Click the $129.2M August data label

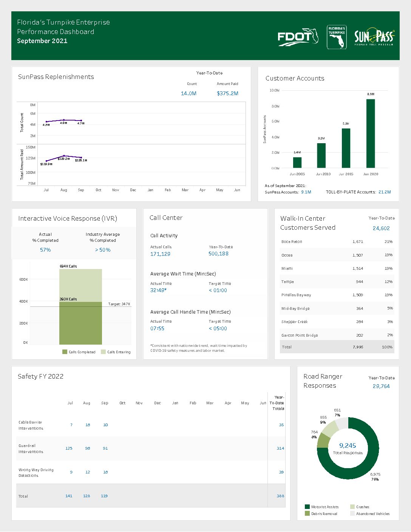(x=63, y=159)
